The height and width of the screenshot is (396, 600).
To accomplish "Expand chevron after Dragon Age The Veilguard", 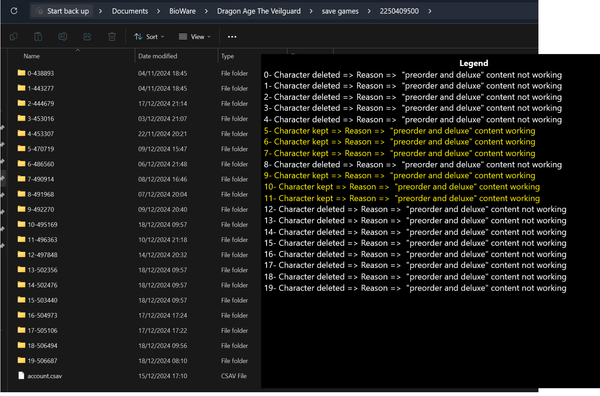I will point(311,11).
